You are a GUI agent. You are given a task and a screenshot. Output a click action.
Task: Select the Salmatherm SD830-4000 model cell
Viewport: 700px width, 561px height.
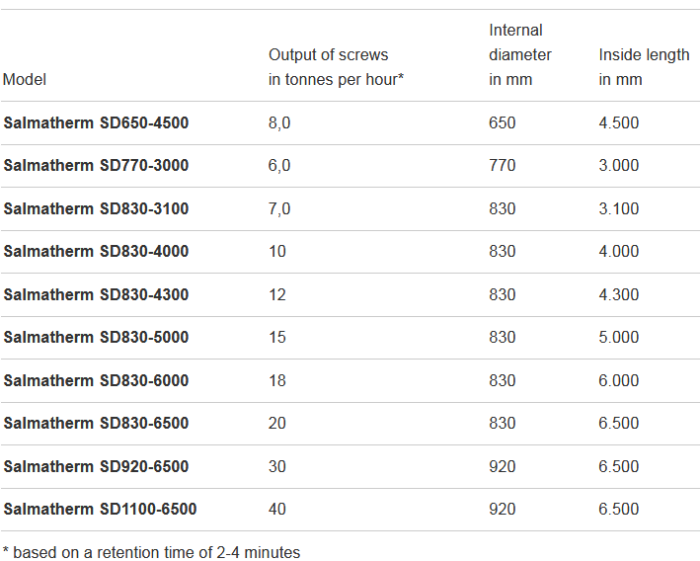coord(96,252)
